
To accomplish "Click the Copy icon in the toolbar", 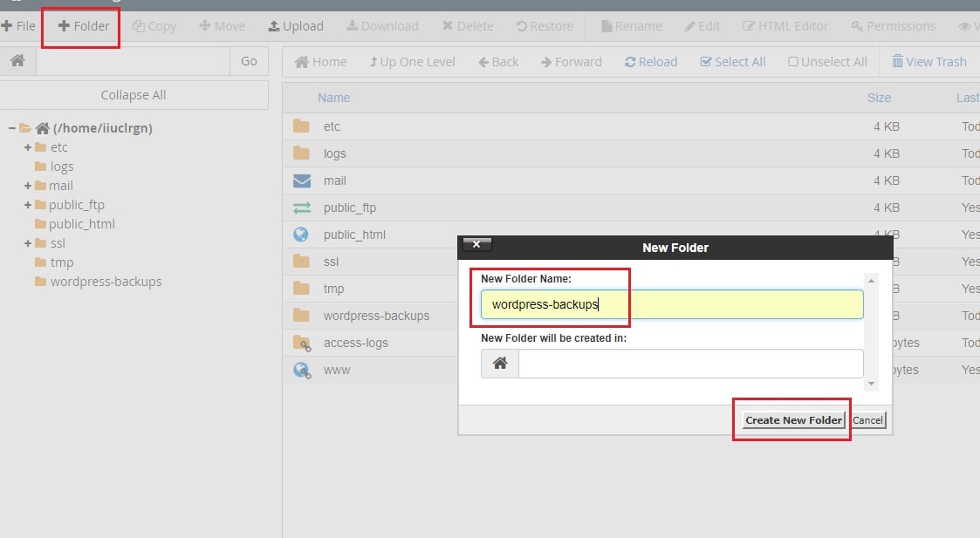I will tap(154, 25).
